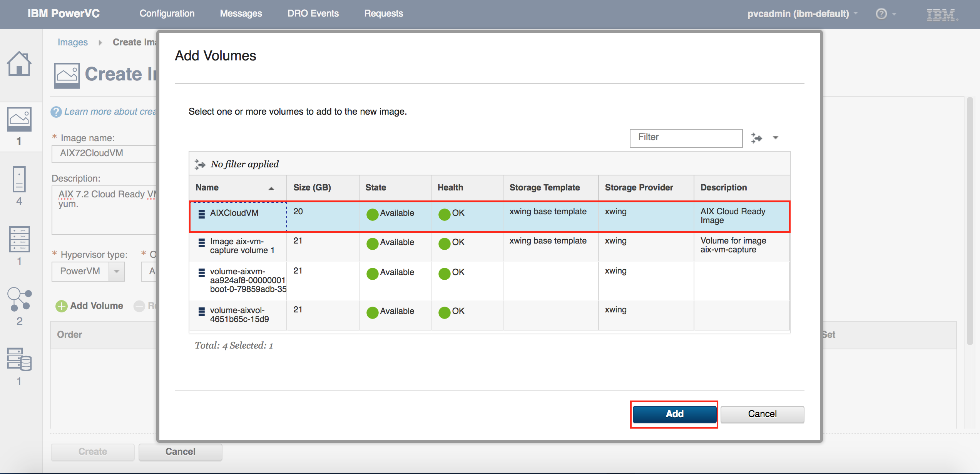Click the Cancel button on Create Image page
The width and height of the screenshot is (980, 474).
pos(181,452)
